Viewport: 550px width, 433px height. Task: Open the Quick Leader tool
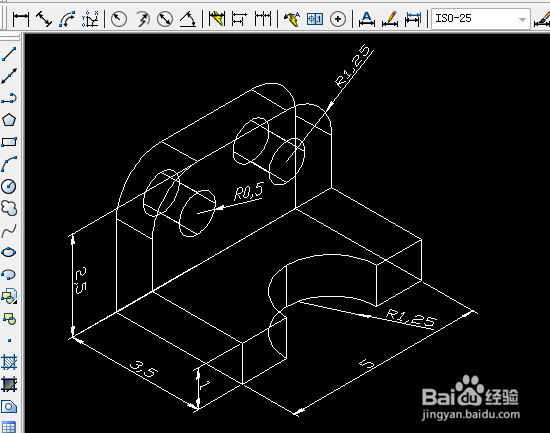(291, 19)
